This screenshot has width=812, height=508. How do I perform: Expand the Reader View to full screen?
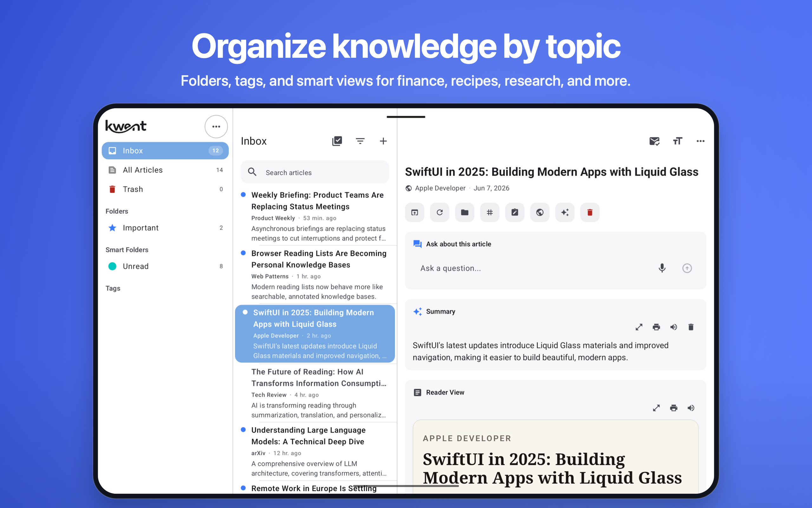click(656, 408)
